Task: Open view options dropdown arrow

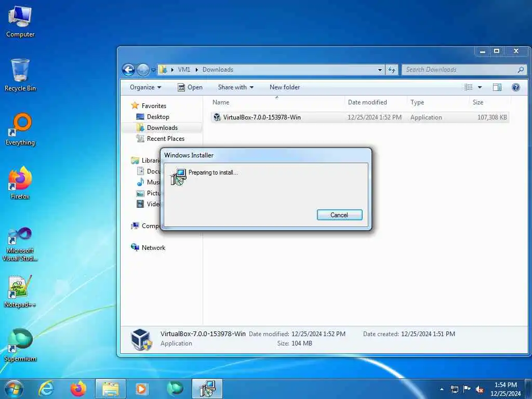Action: tap(480, 87)
